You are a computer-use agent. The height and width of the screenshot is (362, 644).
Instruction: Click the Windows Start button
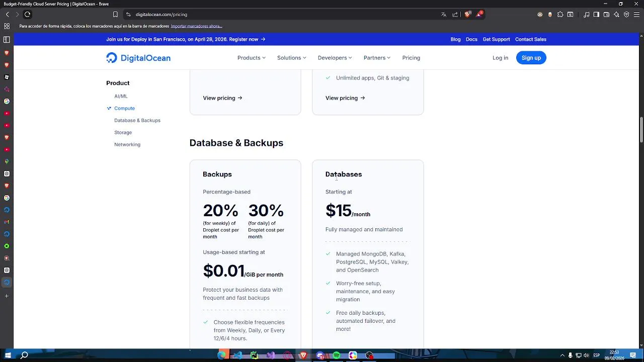click(x=8, y=355)
